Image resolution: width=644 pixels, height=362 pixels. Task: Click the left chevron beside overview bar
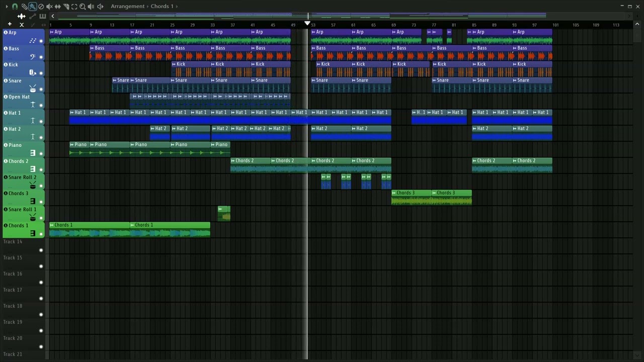[x=52, y=16]
